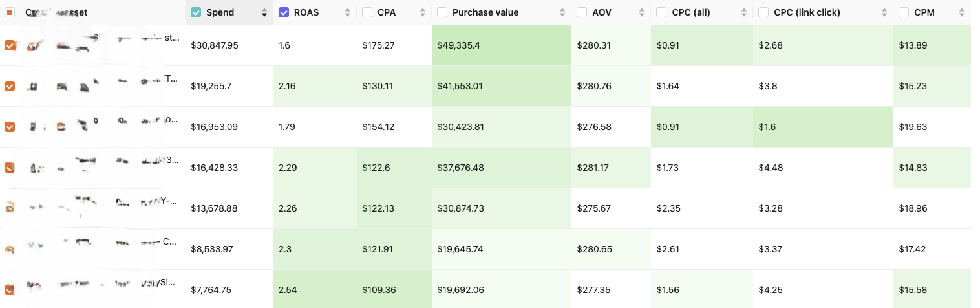
Task: Click the Spend column sort arrows
Action: tap(264, 12)
